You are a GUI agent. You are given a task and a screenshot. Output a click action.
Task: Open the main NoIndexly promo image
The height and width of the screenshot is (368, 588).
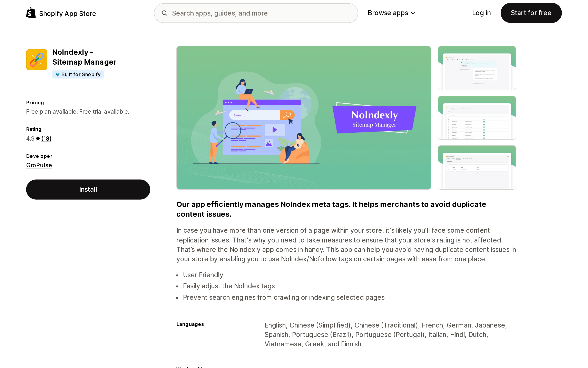[303, 118]
